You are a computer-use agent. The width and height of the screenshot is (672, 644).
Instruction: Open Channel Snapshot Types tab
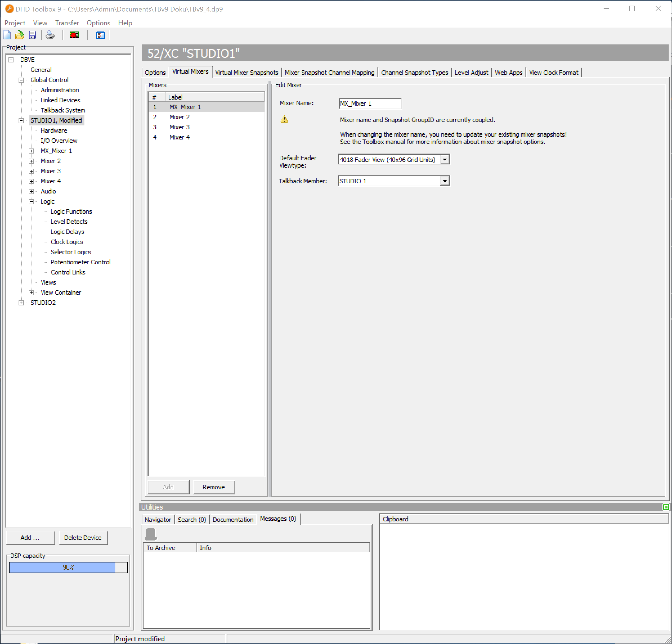pos(415,73)
